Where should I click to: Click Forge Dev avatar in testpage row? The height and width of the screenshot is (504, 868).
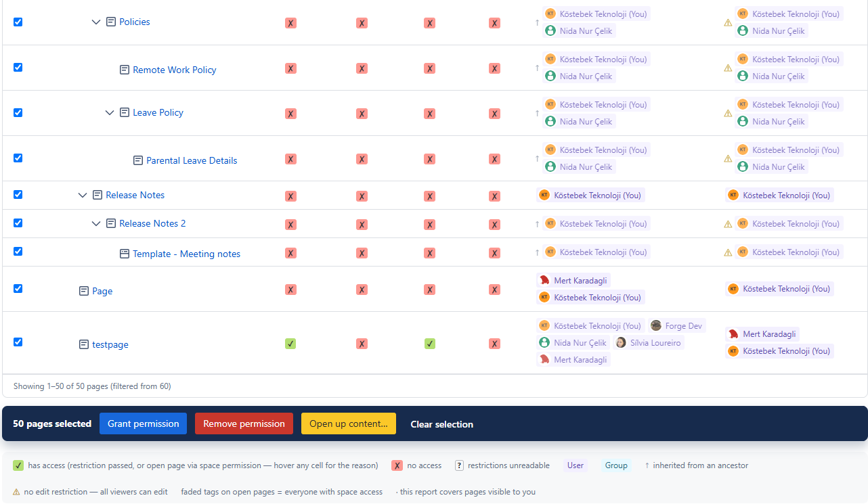click(656, 325)
